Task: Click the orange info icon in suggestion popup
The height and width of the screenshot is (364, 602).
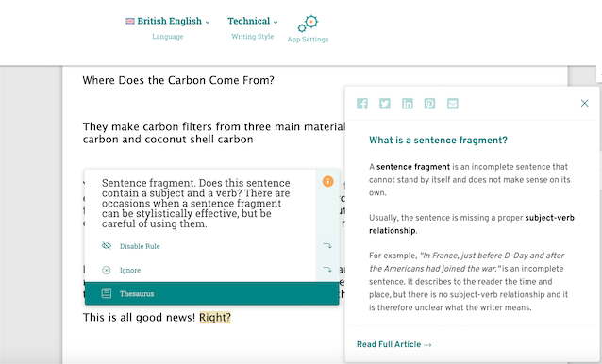Action: coord(327,181)
